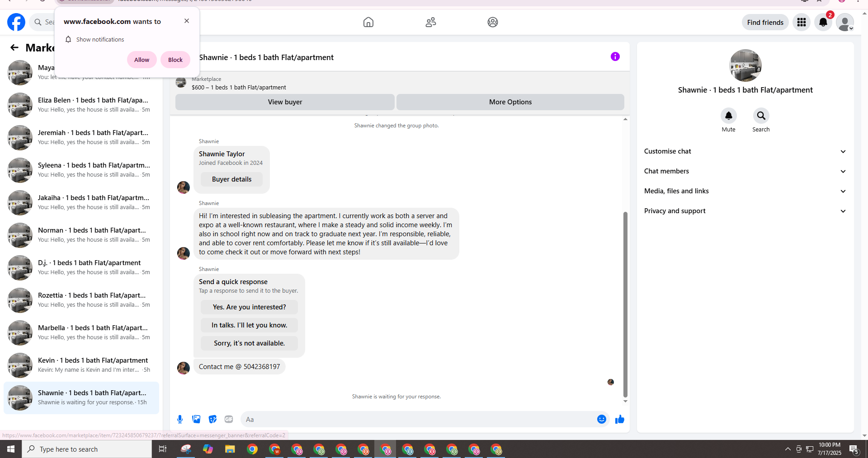Open the Windows notification center icon
Image resolution: width=868 pixels, height=458 pixels.
(x=854, y=449)
